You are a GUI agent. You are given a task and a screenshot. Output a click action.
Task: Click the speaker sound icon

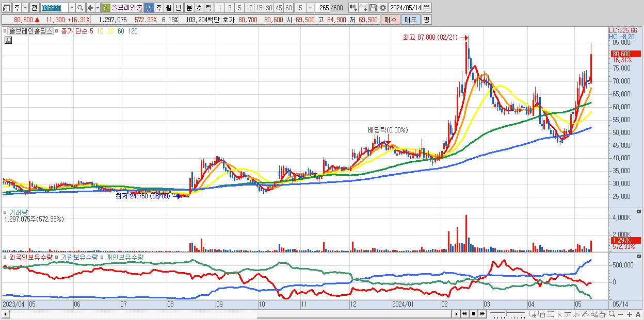click(x=90, y=8)
